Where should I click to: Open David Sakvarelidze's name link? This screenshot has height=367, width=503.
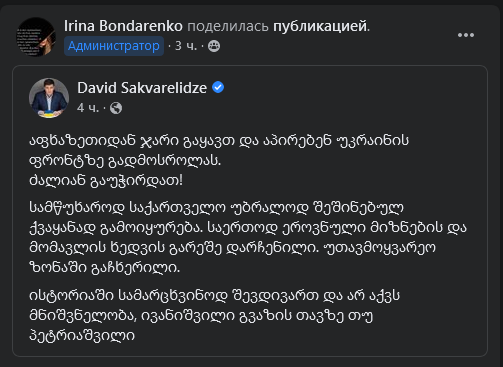(142, 88)
